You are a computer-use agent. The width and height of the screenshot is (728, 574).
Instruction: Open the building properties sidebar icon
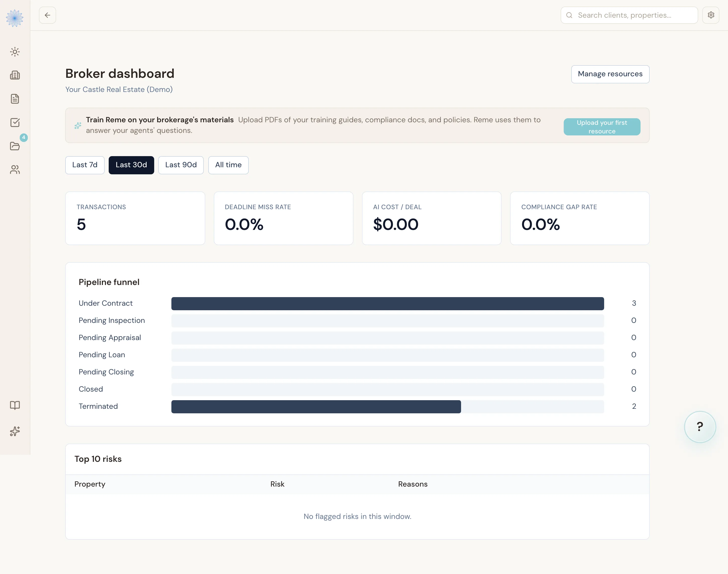pyautogui.click(x=15, y=75)
